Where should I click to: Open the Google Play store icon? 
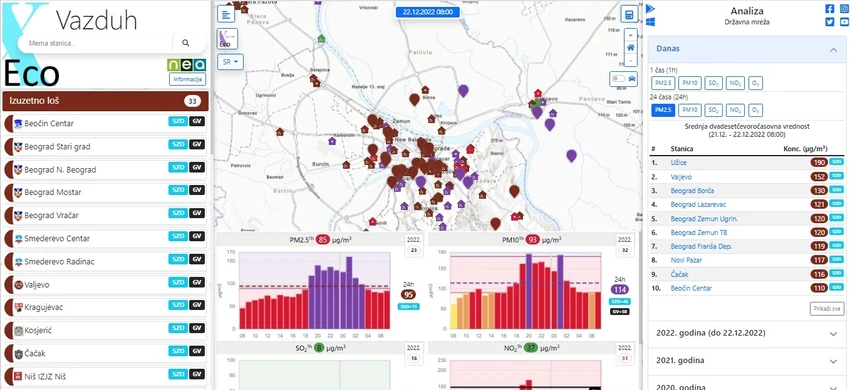click(651, 9)
